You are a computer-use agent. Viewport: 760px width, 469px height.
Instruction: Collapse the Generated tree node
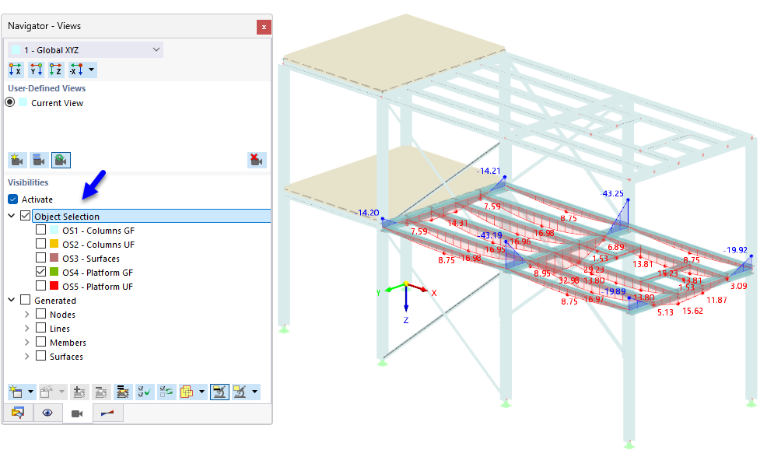[x=12, y=300]
